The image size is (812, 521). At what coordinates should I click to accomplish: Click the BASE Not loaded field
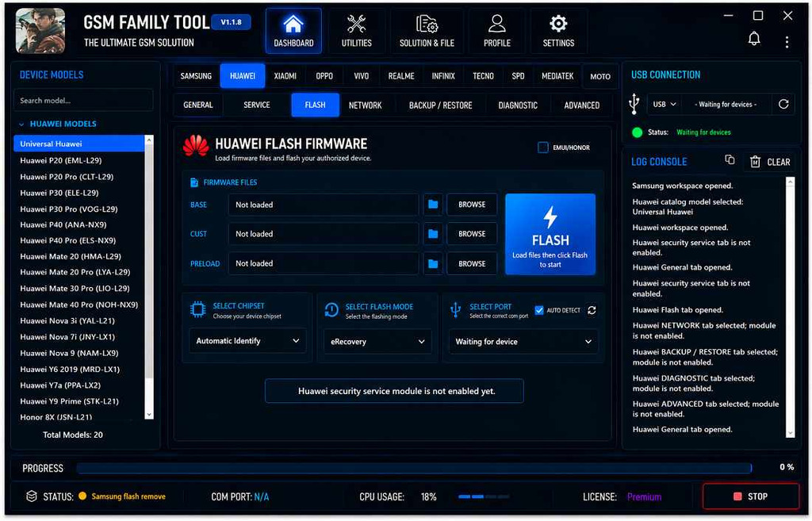point(324,205)
